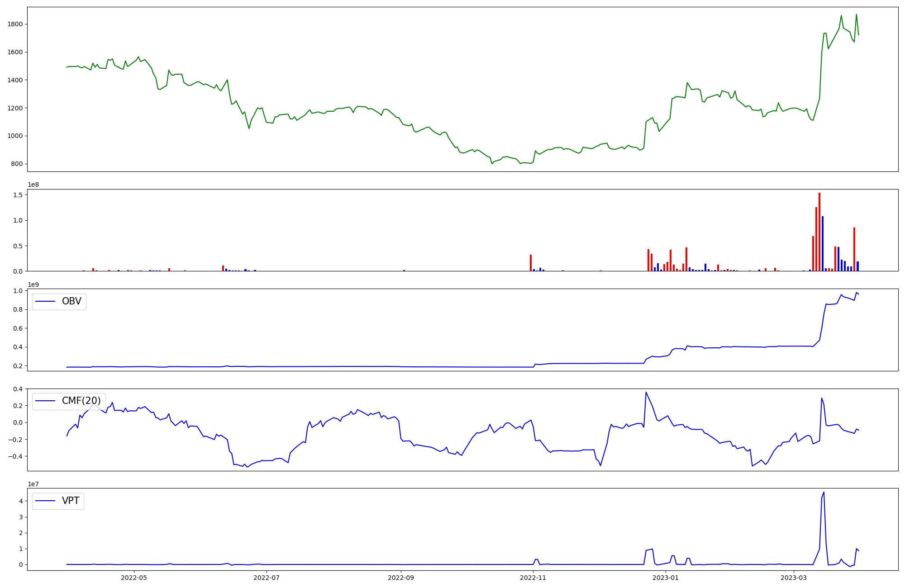This screenshot has height=588, width=905.
Task: Click the 1e9 multiplier above OBV chart
Action: pos(33,285)
